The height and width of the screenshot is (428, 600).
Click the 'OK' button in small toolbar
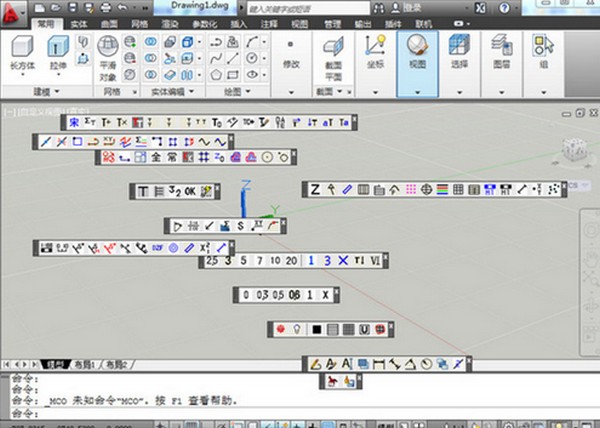[x=190, y=191]
